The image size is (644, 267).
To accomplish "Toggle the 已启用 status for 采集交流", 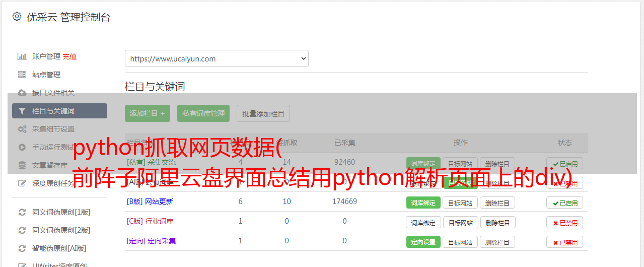I will (x=565, y=163).
